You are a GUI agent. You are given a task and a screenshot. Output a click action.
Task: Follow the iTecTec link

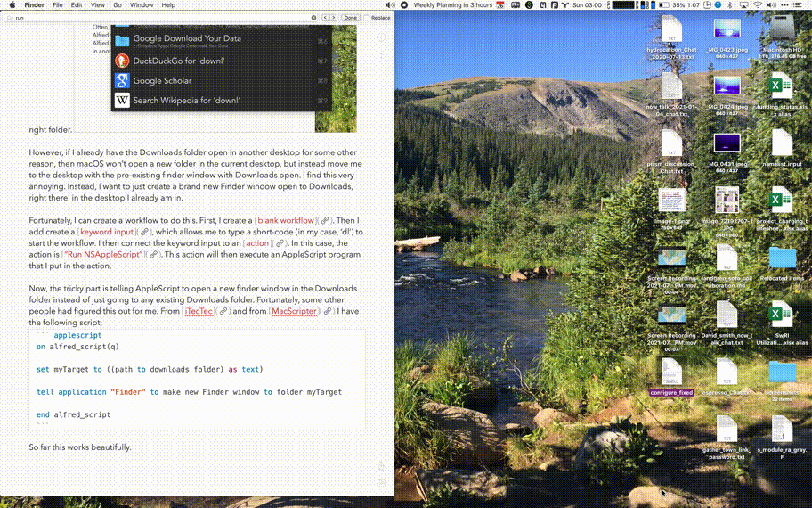199,311
